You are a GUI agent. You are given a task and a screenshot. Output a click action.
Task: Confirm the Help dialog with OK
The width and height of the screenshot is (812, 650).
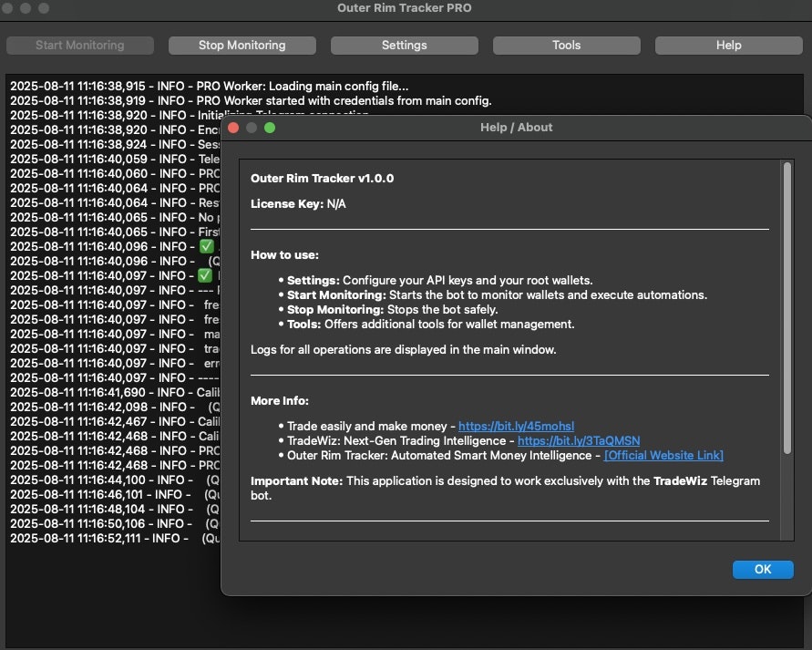point(762,569)
